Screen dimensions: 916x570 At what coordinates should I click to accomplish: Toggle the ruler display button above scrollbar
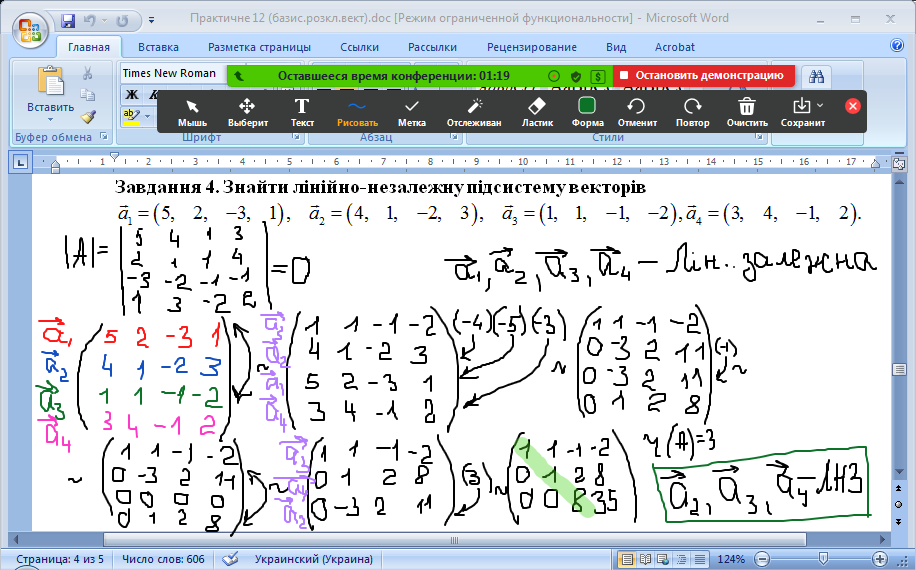pos(899,163)
